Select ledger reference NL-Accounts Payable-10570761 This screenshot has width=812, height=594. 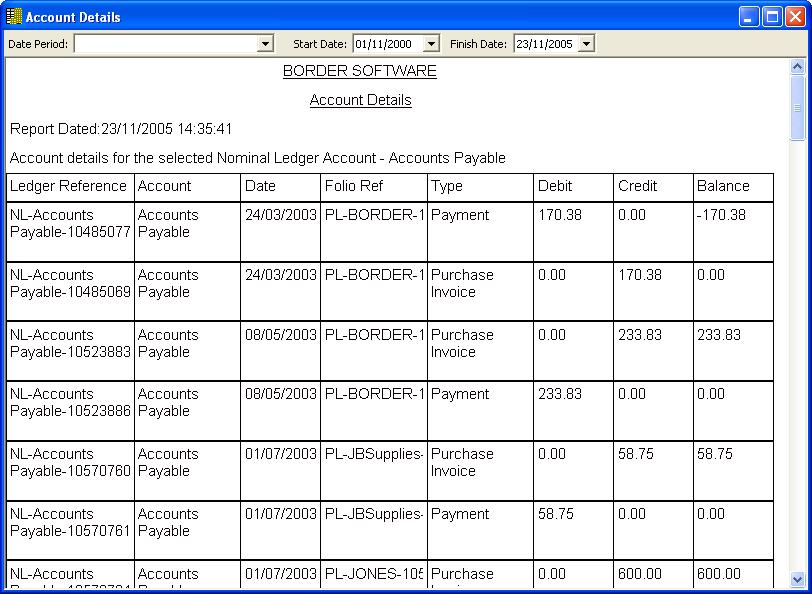pyautogui.click(x=70, y=523)
